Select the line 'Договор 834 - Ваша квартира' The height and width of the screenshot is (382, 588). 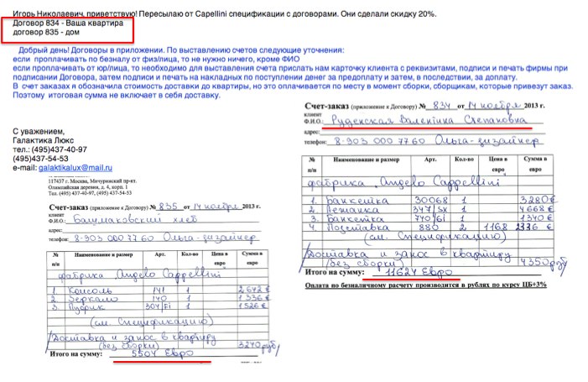tap(68, 24)
